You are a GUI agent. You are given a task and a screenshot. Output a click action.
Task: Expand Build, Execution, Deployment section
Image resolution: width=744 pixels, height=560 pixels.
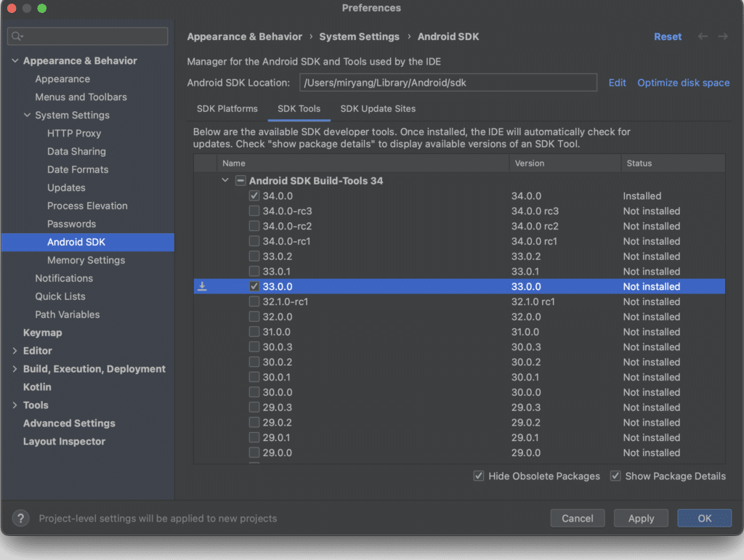15,369
